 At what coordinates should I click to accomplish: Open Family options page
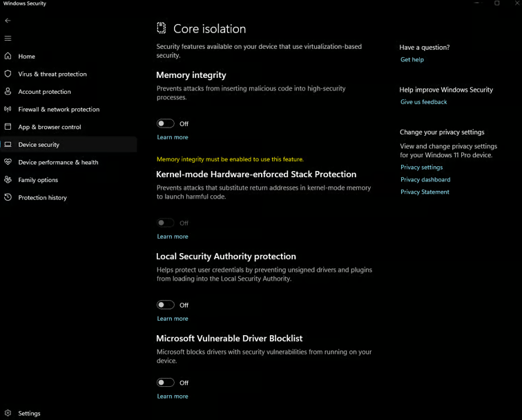(68, 179)
